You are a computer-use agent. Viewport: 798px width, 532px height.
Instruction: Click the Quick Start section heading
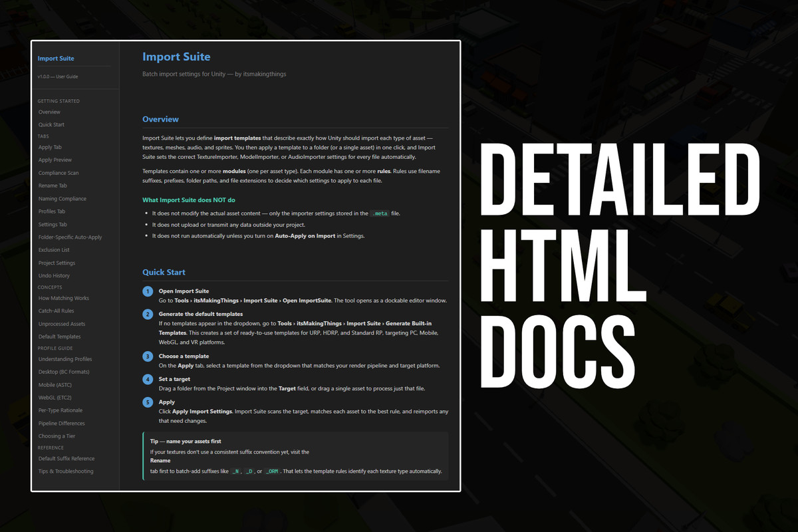click(x=164, y=272)
